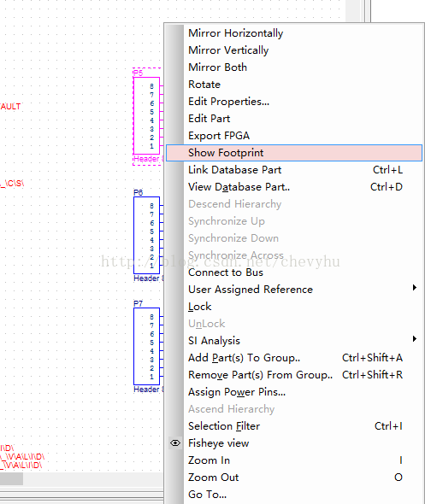The image size is (425, 504).
Task: Click Header value text under P5
Action: coord(148,159)
